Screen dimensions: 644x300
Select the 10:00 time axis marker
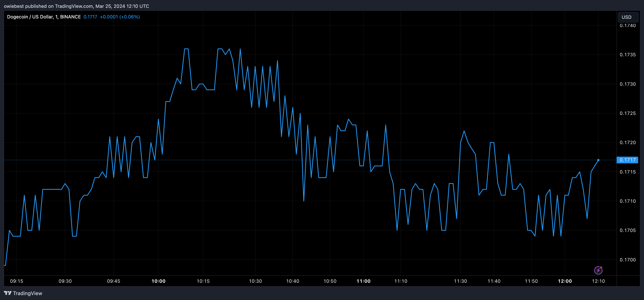click(x=159, y=281)
